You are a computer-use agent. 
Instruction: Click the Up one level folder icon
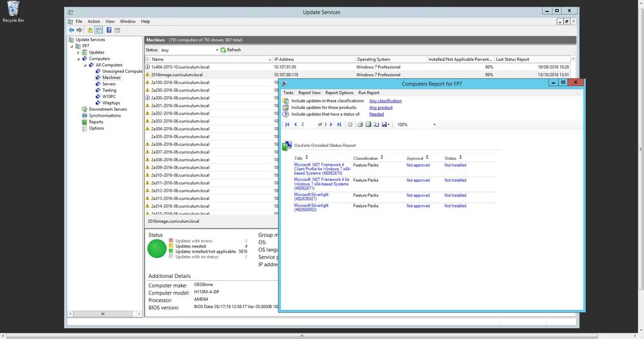coord(90,30)
